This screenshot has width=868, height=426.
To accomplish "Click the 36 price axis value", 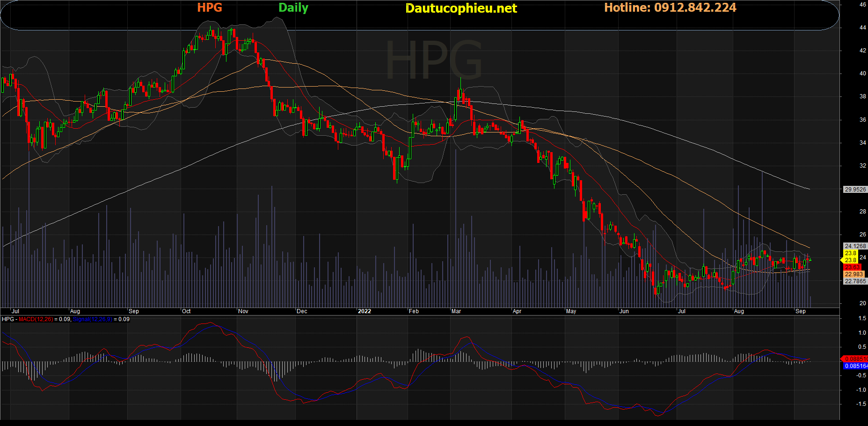I will (x=863, y=120).
